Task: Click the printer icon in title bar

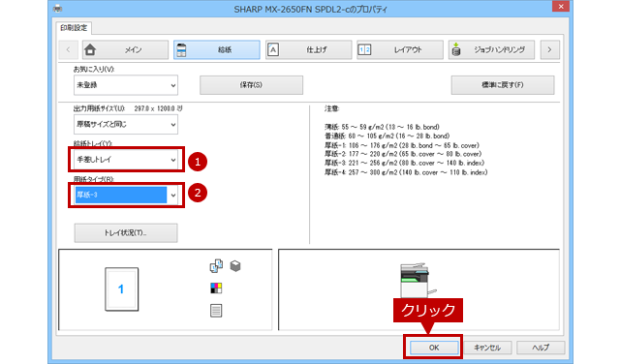Action: [58, 9]
